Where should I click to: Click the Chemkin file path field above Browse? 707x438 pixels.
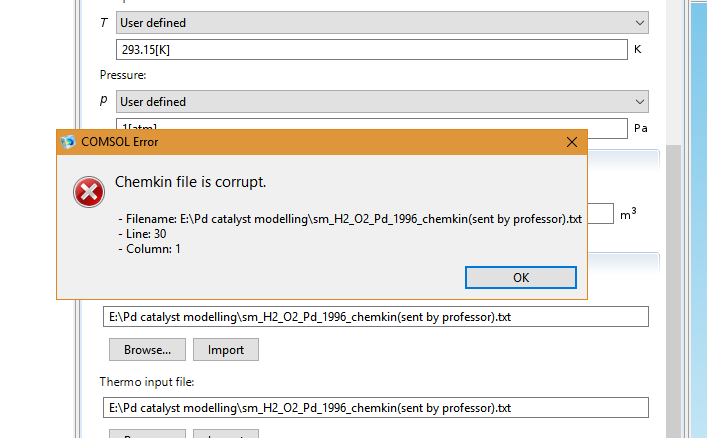click(376, 317)
